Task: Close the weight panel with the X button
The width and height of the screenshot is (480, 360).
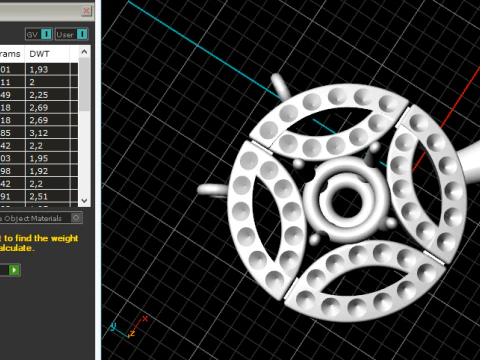Action: [x=86, y=11]
